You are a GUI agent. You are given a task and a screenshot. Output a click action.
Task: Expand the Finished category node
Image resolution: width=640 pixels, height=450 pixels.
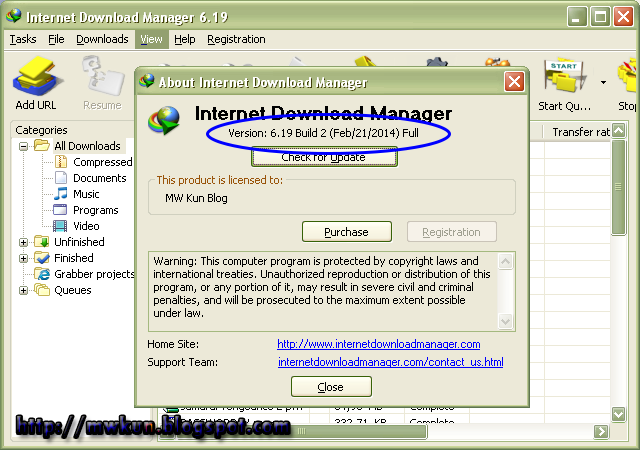click(x=23, y=258)
